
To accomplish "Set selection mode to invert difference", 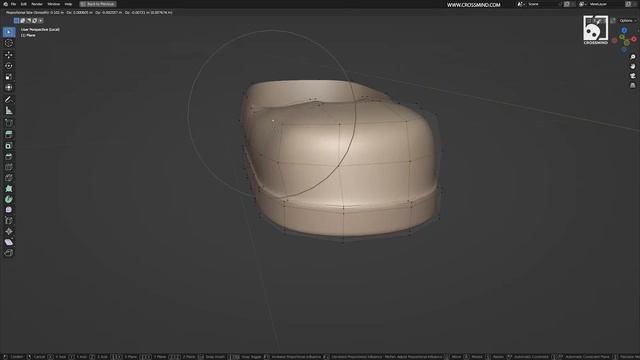I will (35, 20).
